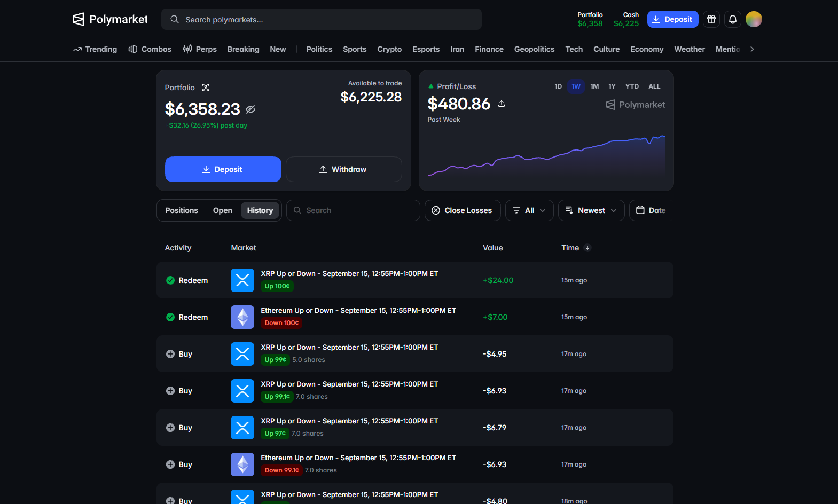Screen dimensions: 838x504
Task: Select the 1W profit/loss range
Action: click(576, 86)
